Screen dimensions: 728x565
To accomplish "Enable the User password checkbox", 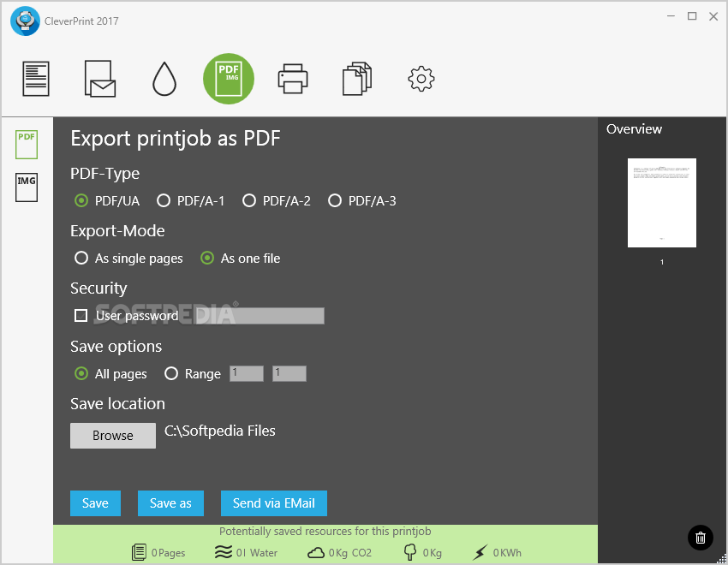I will (x=81, y=316).
